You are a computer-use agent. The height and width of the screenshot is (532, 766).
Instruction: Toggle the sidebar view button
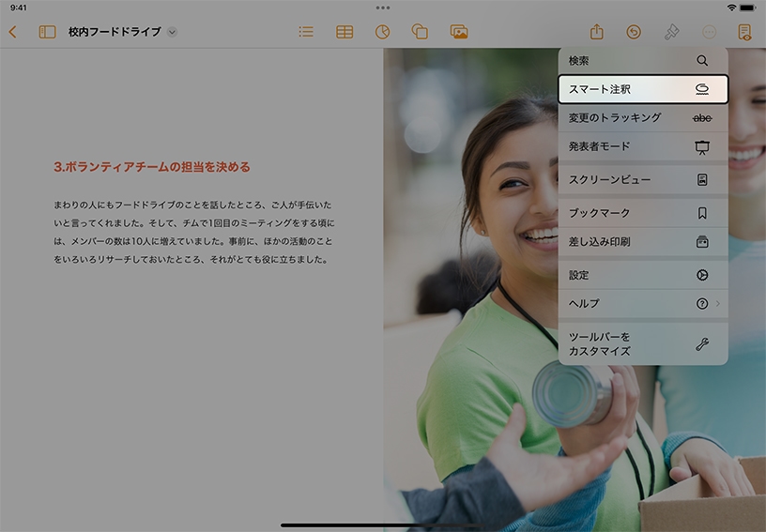[x=47, y=32]
